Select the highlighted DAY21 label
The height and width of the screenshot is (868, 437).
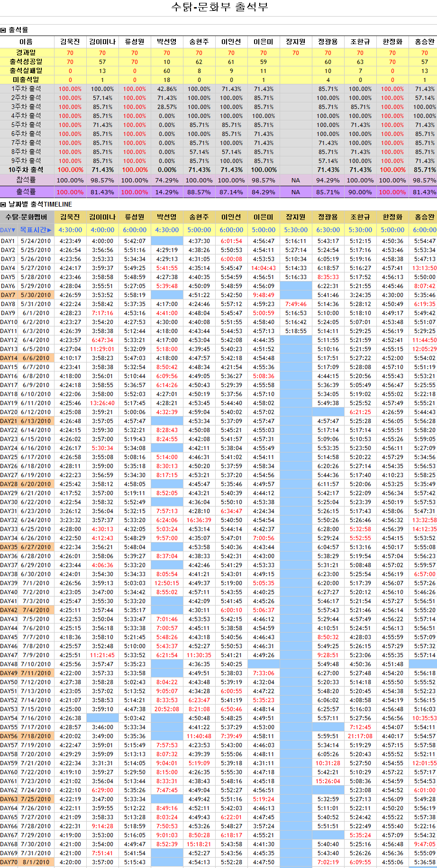click(x=9, y=421)
